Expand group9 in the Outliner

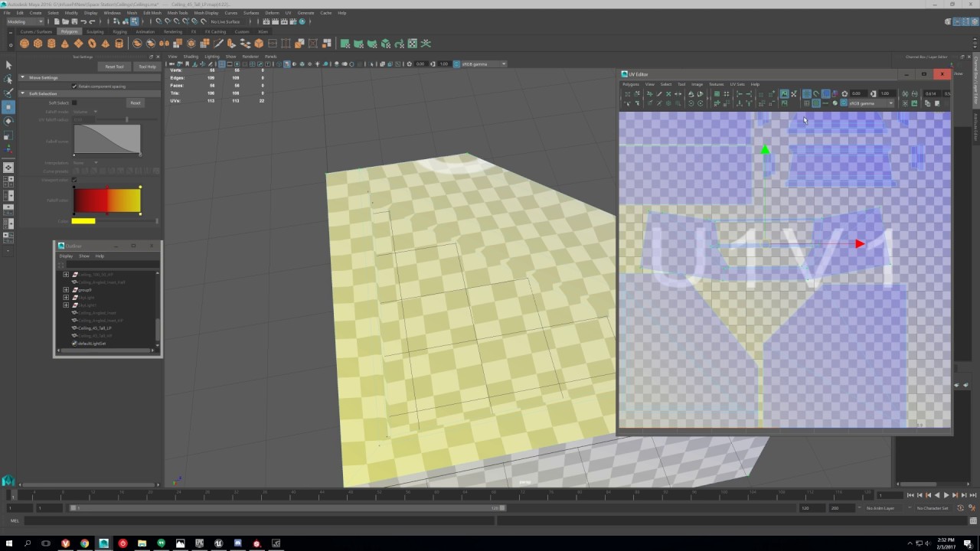pos(66,290)
